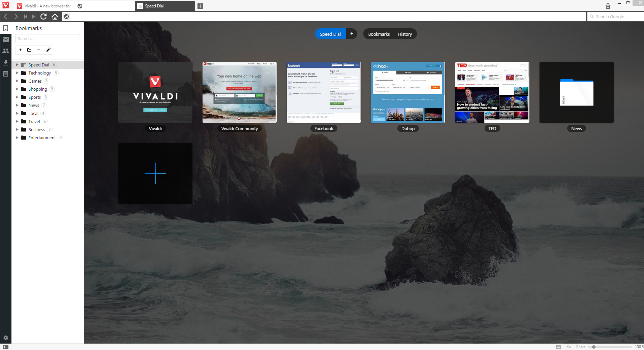Add a new bookmark with plus icon

(20, 50)
